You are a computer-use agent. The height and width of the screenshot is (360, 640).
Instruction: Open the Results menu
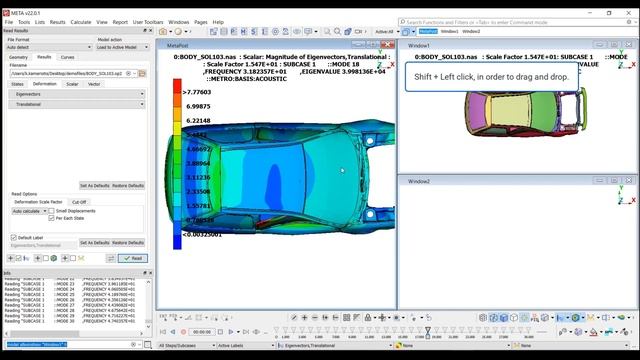click(x=58, y=22)
